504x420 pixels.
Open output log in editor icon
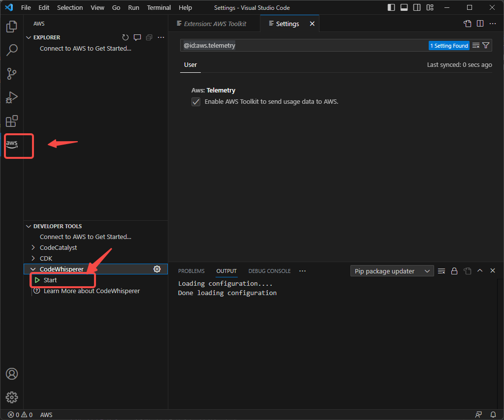468,271
